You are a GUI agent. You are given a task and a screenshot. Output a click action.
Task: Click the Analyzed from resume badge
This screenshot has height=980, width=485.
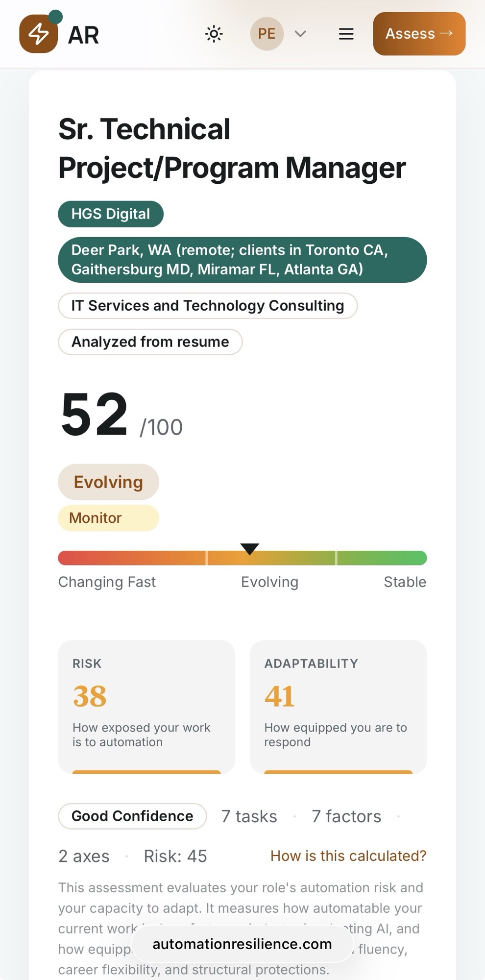tap(150, 342)
